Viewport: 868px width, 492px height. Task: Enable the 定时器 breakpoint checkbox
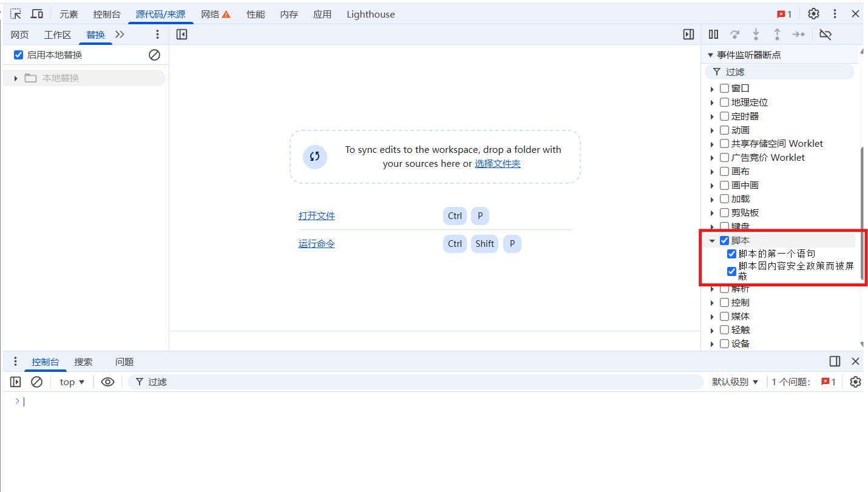pyautogui.click(x=724, y=116)
